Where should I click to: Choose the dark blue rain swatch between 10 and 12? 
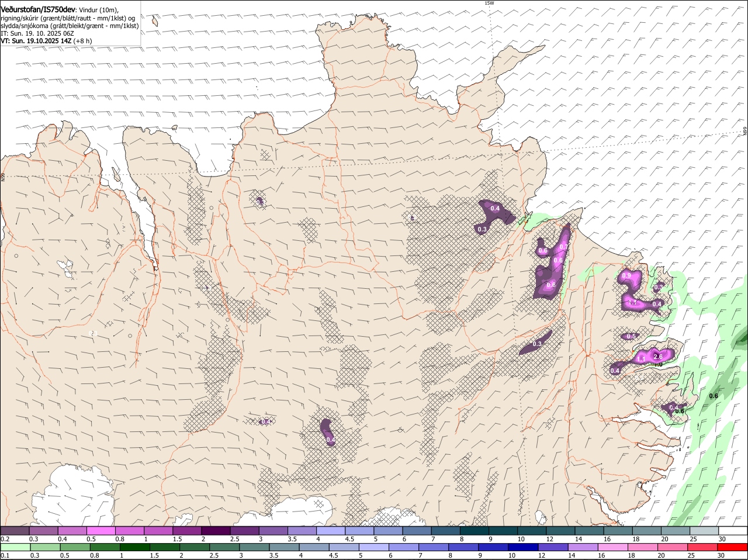tap(524, 547)
